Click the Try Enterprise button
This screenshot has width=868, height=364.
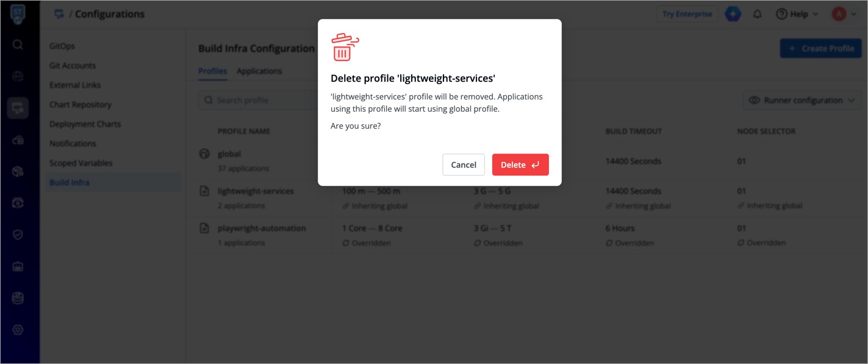tap(687, 14)
